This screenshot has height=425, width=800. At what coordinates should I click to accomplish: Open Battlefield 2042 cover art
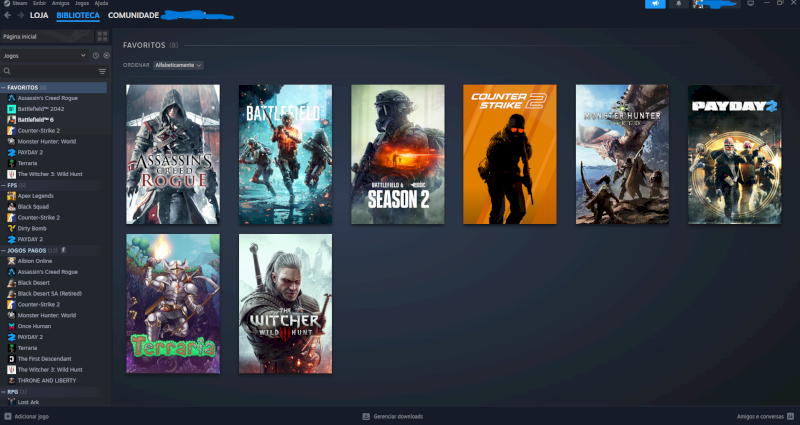click(x=285, y=154)
